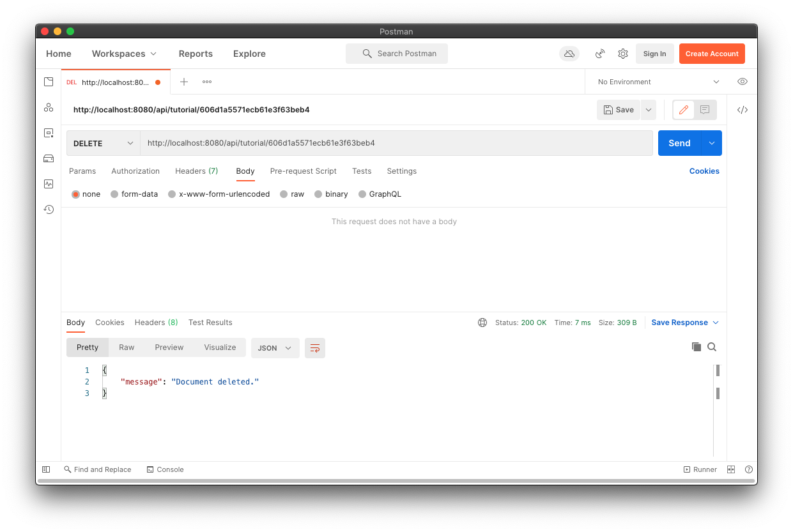
Task: Open the Console panel
Action: pos(165,469)
